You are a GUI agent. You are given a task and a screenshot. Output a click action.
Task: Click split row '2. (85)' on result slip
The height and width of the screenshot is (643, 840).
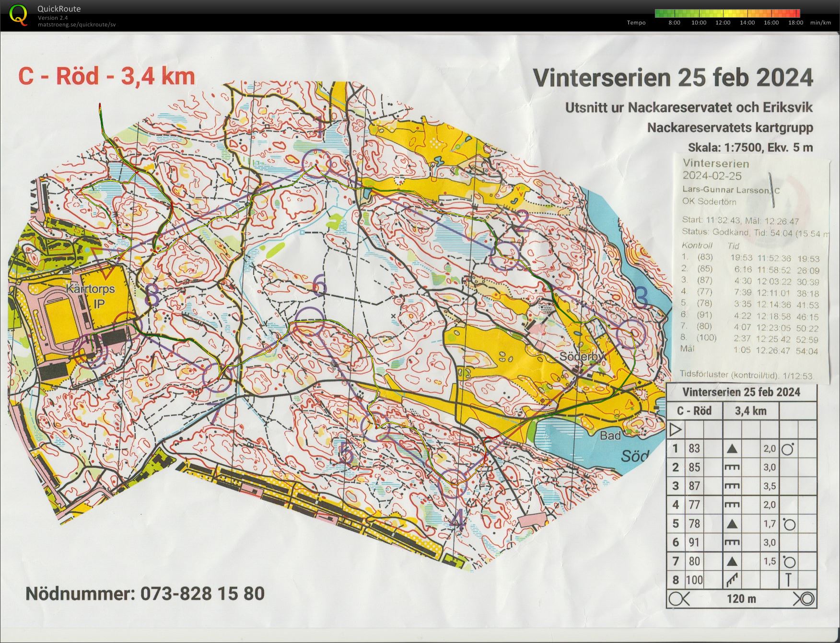click(750, 269)
